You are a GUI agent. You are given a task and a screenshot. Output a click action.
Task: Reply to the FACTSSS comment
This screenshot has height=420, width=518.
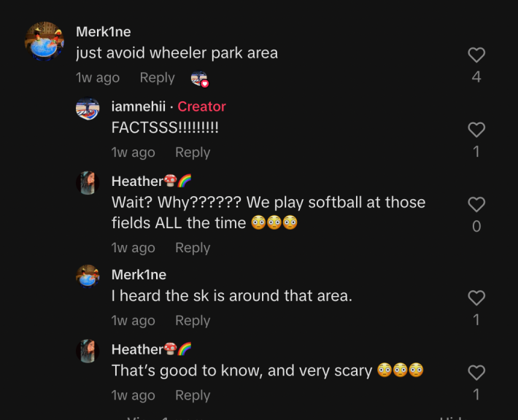pyautogui.click(x=193, y=152)
